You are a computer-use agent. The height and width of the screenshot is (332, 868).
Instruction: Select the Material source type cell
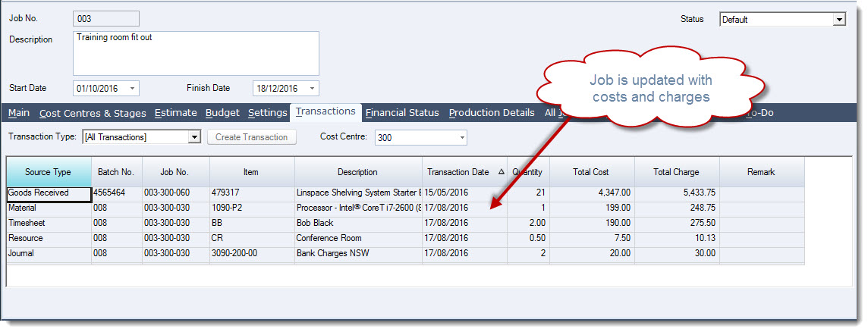tap(49, 208)
